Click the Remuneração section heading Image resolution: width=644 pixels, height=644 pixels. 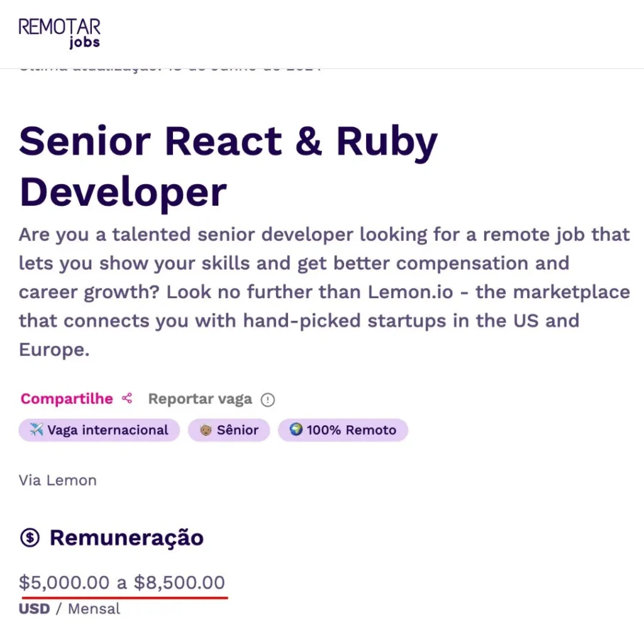126,538
